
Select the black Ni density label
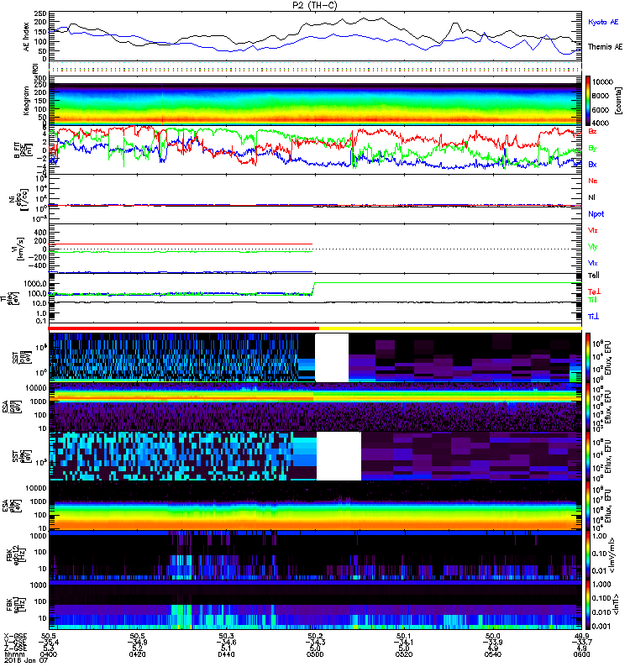(x=591, y=197)
